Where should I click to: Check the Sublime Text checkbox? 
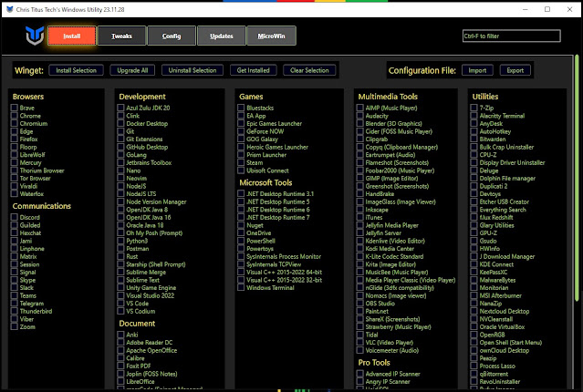pos(120,280)
